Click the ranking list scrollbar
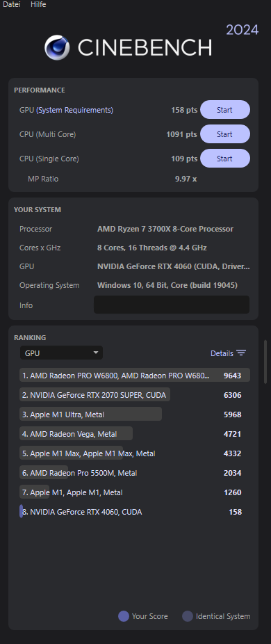The width and height of the screenshot is (271, 644). coord(265,362)
